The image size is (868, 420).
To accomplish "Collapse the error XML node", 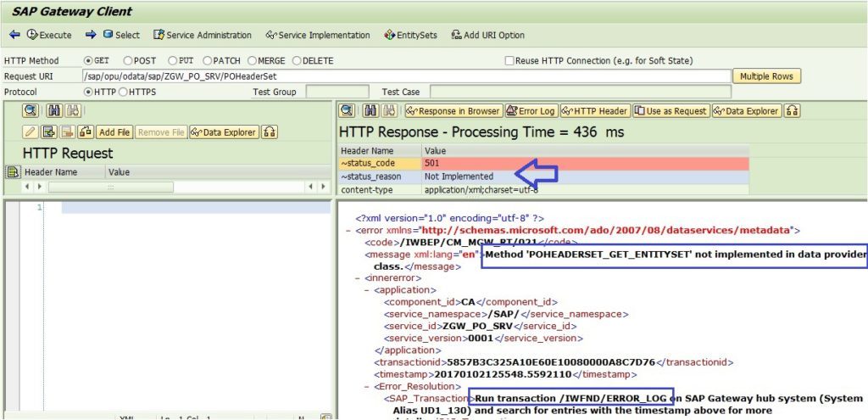I will pos(348,230).
